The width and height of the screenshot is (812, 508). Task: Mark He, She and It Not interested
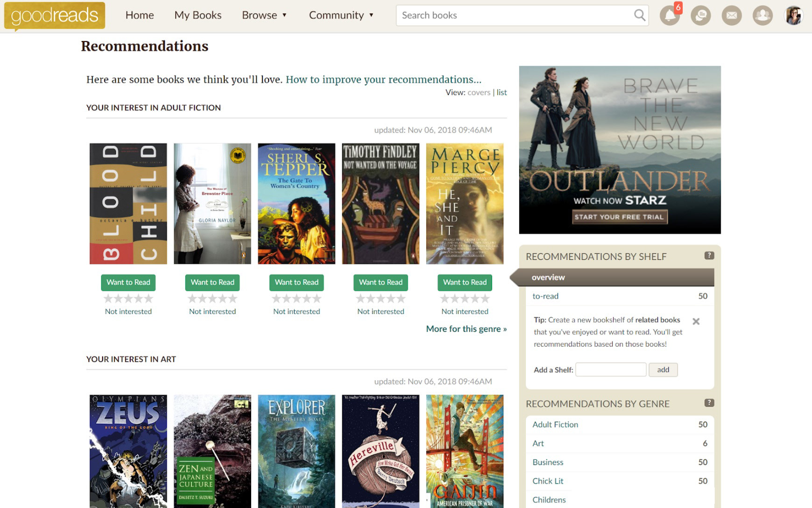[465, 312]
